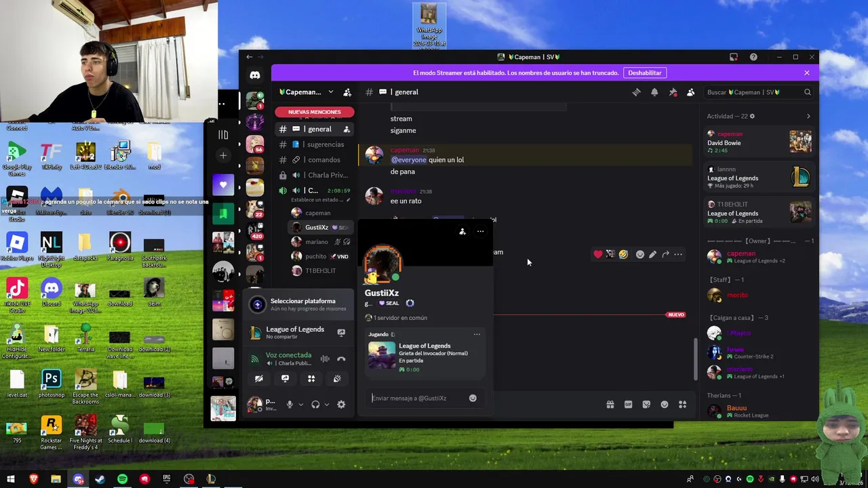Open Capeman server dropdown menu

[307, 92]
